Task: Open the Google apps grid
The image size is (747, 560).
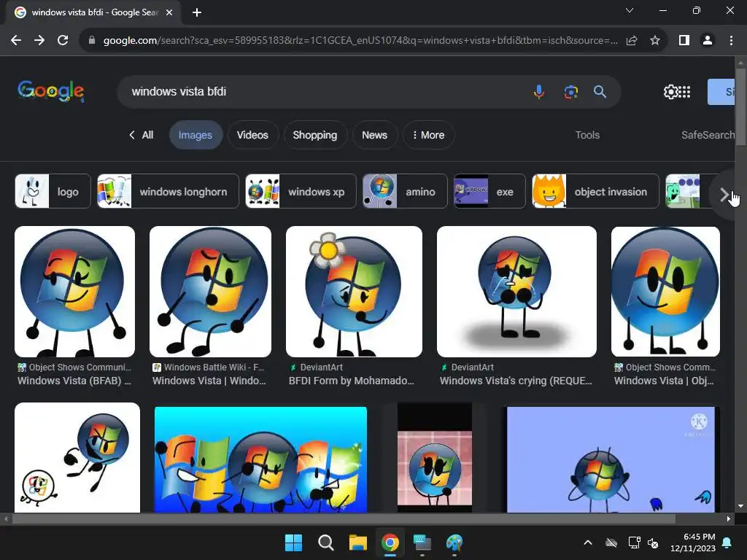Action: click(684, 91)
